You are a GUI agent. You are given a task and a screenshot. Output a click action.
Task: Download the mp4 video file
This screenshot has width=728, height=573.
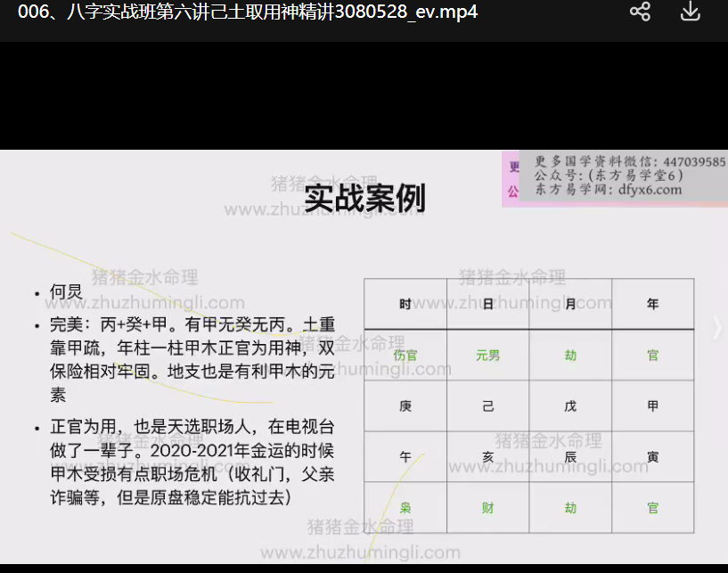(690, 12)
